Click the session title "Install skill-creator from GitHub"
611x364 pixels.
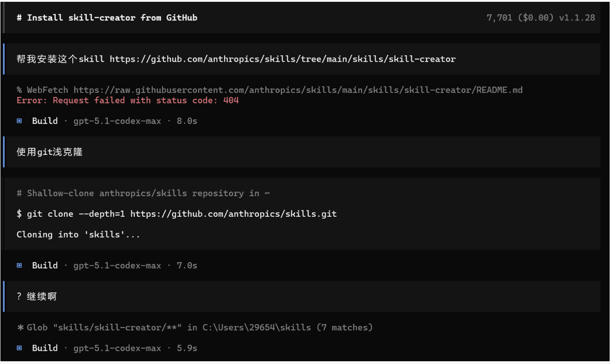(x=112, y=18)
